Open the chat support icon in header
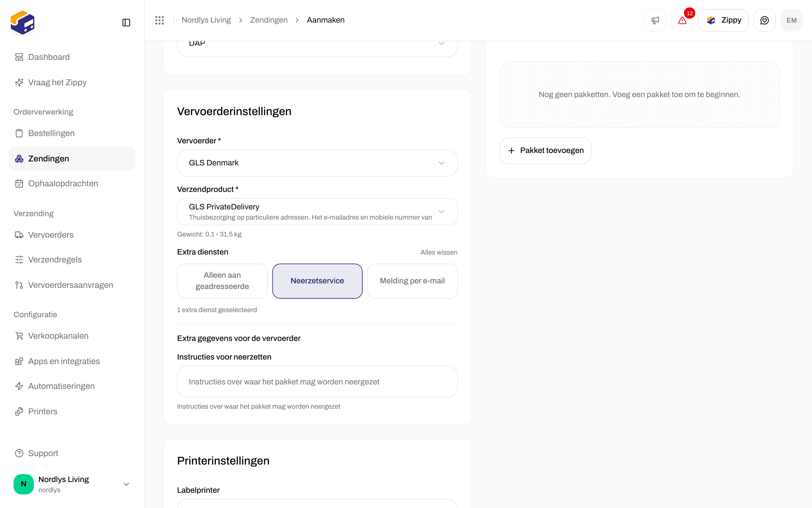812x508 pixels. pyautogui.click(x=764, y=20)
